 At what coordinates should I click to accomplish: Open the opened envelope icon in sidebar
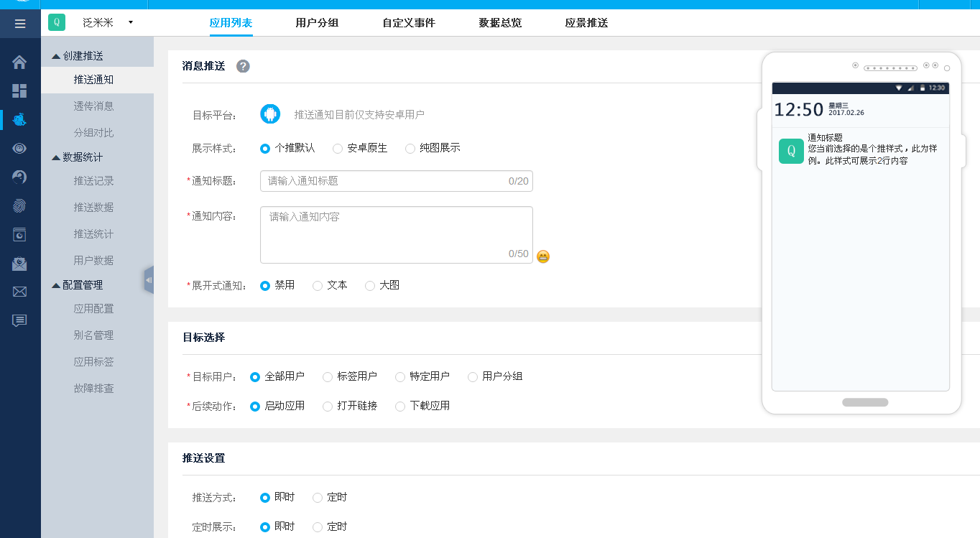19,264
